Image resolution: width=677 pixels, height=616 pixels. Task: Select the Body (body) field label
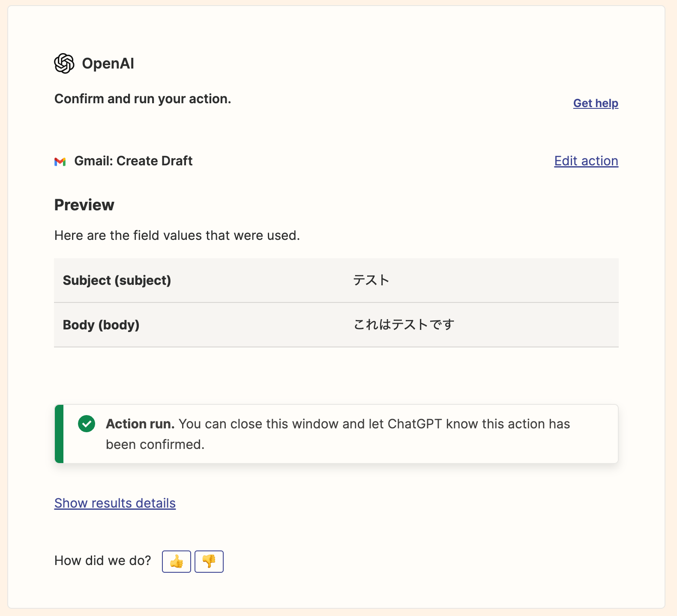point(101,325)
